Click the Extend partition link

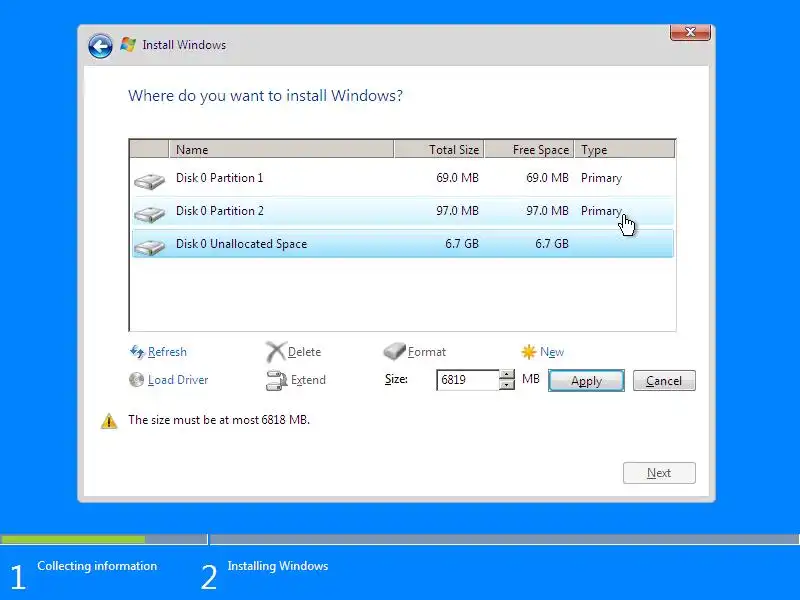pyautogui.click(x=308, y=380)
